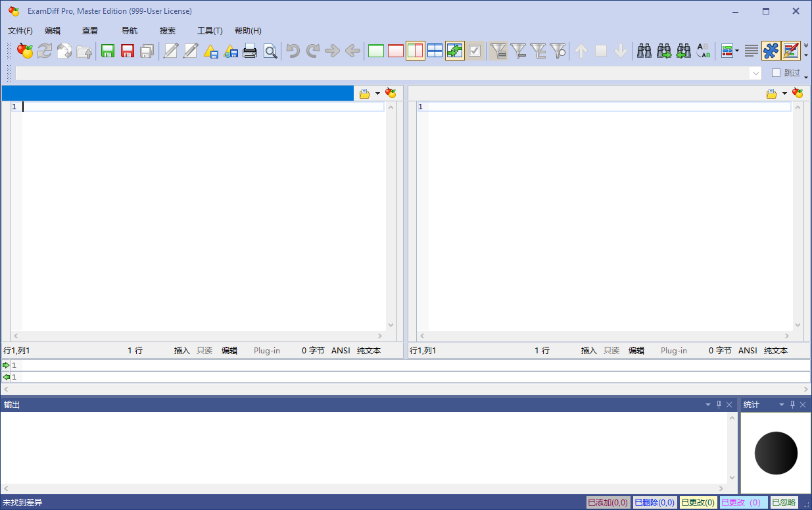Open left pane file folder dropdown arrow
812x510 pixels.
377,93
